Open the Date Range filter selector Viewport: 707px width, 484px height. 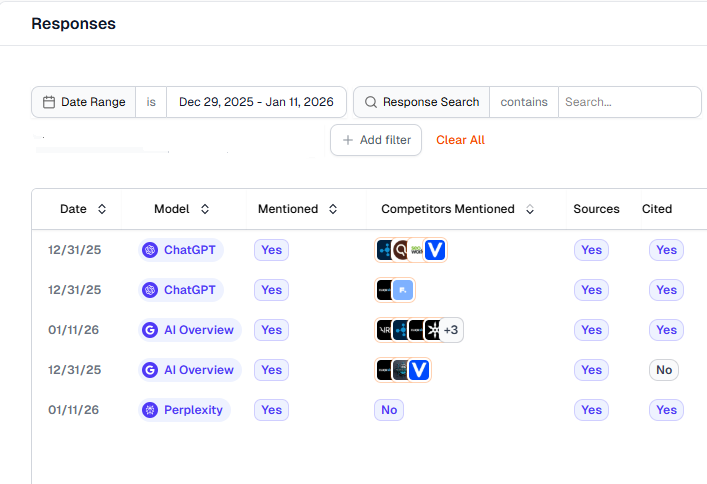[84, 102]
